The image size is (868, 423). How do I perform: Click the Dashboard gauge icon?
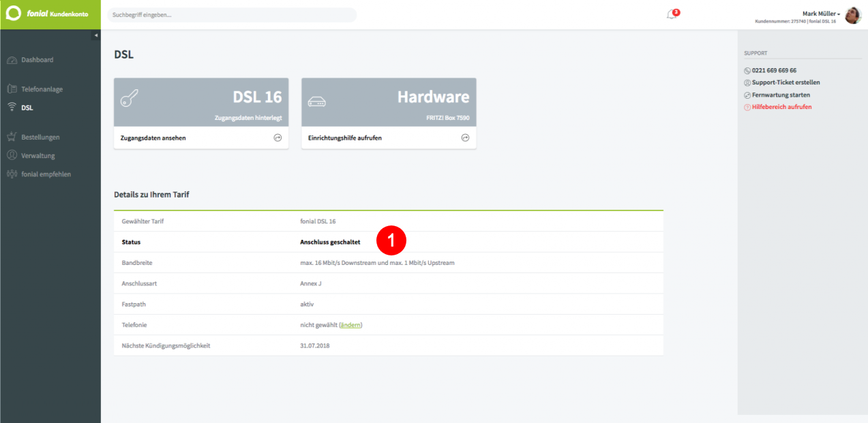click(x=12, y=60)
